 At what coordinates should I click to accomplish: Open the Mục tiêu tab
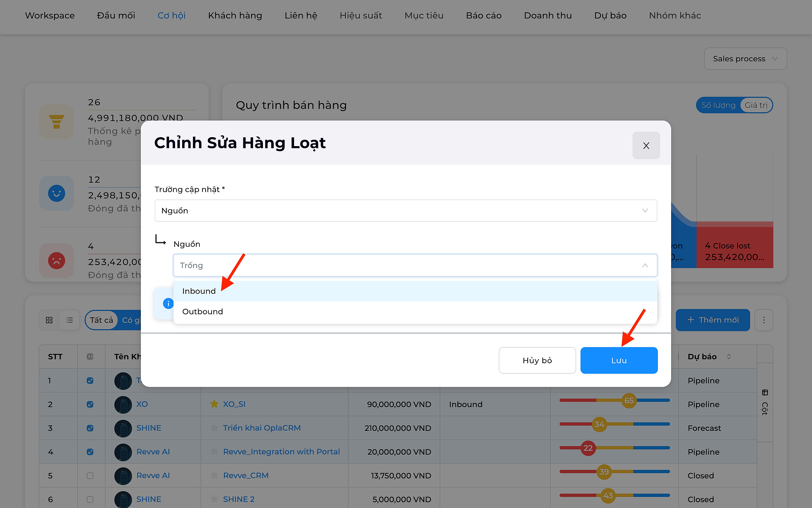[424, 16]
